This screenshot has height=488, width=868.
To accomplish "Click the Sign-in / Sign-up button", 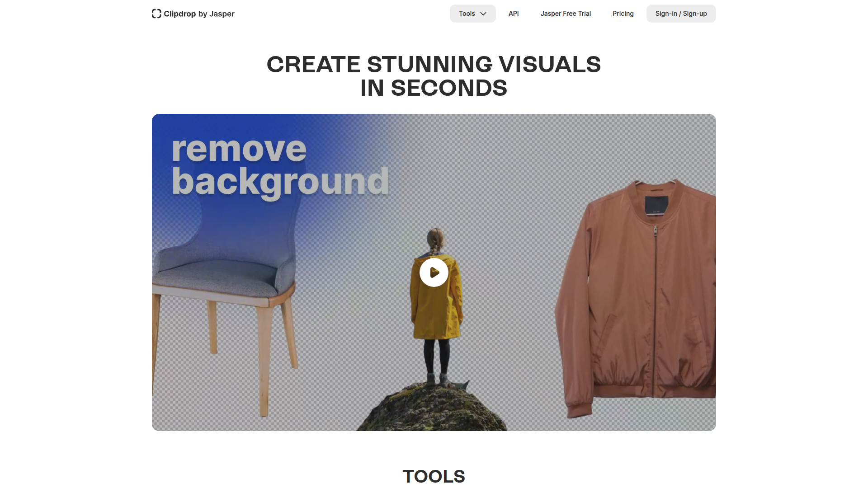I will click(681, 14).
